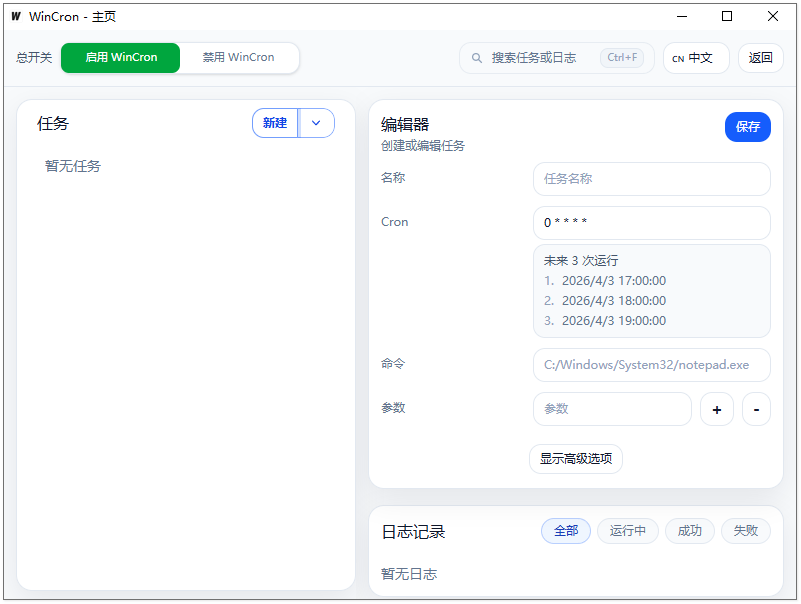Go back using the 返回 button
801x604 pixels.
[x=760, y=57]
